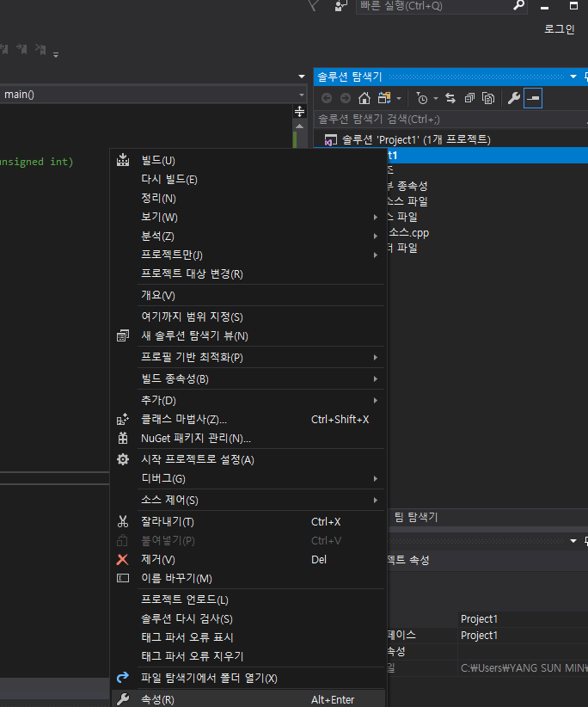Image resolution: width=588 pixels, height=707 pixels.
Task: Click the 빌드(U) build icon menu entry
Action: point(123,160)
